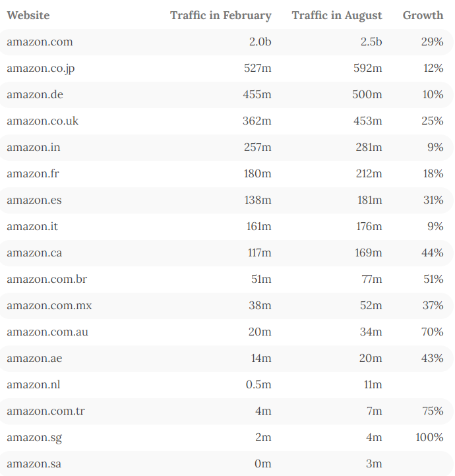Click the amazon.com.au website entry
This screenshot has height=476, width=455.
47,332
